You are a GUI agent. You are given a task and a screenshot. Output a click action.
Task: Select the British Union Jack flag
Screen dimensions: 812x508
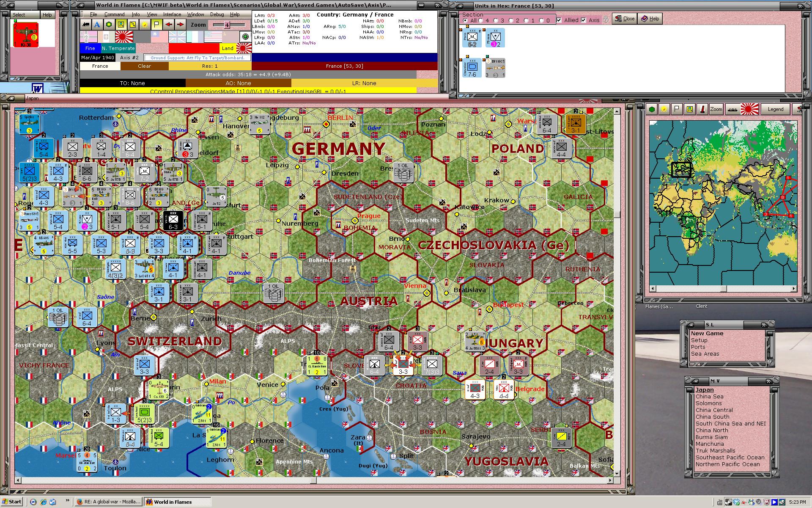click(178, 37)
